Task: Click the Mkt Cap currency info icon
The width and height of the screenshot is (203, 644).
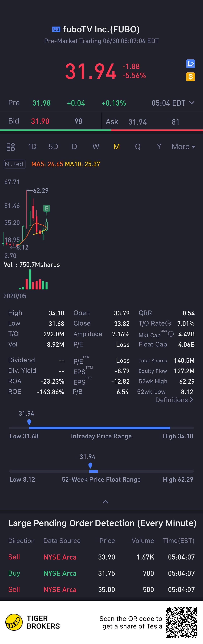Action: 171,334
